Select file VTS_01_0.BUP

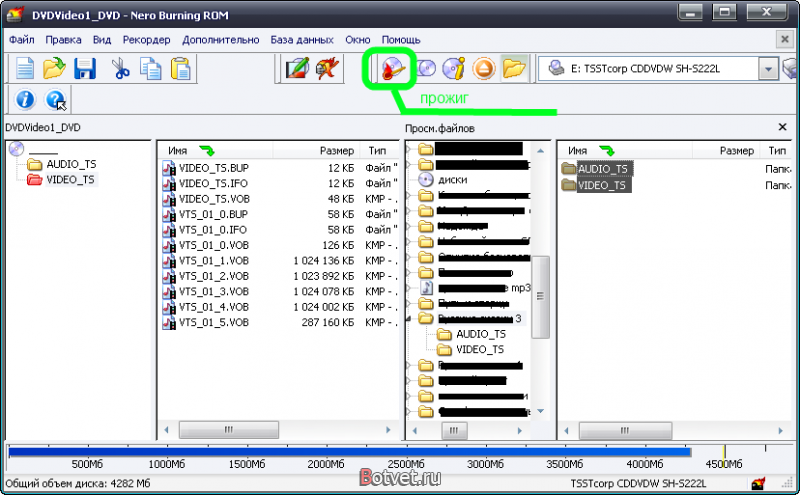point(214,214)
